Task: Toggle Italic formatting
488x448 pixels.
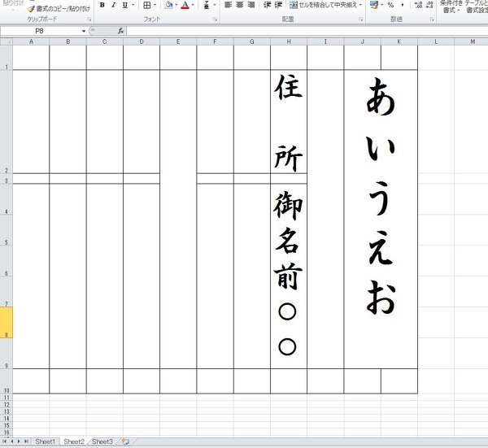Action: [114, 5]
